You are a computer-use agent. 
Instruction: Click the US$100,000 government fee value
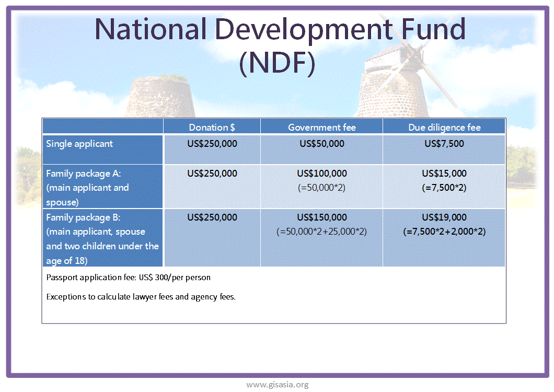322,174
